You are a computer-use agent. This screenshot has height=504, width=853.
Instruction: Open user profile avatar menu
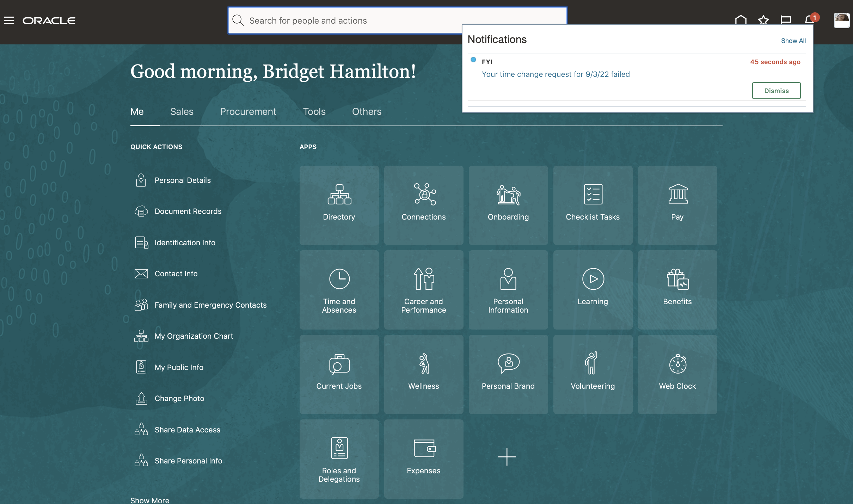(x=841, y=20)
